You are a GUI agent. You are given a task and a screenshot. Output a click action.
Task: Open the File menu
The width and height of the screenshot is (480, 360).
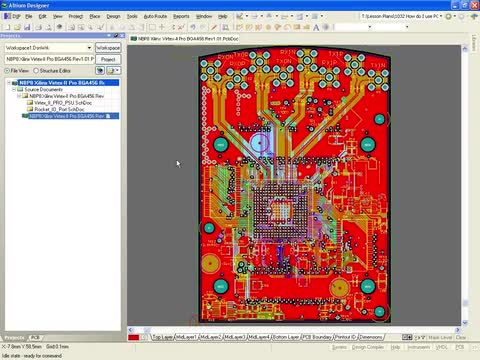[29, 16]
